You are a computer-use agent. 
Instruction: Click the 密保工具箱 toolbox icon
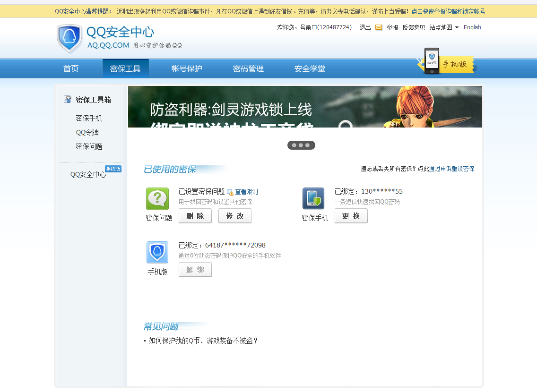[68, 99]
